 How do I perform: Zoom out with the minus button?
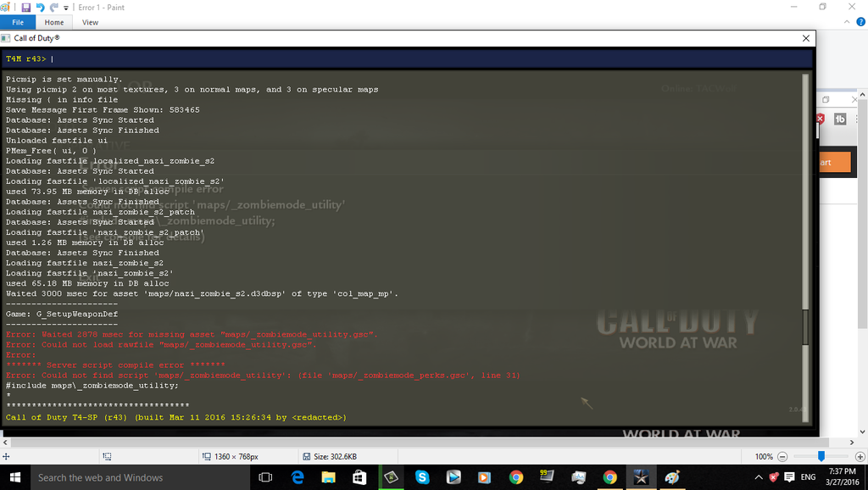782,457
